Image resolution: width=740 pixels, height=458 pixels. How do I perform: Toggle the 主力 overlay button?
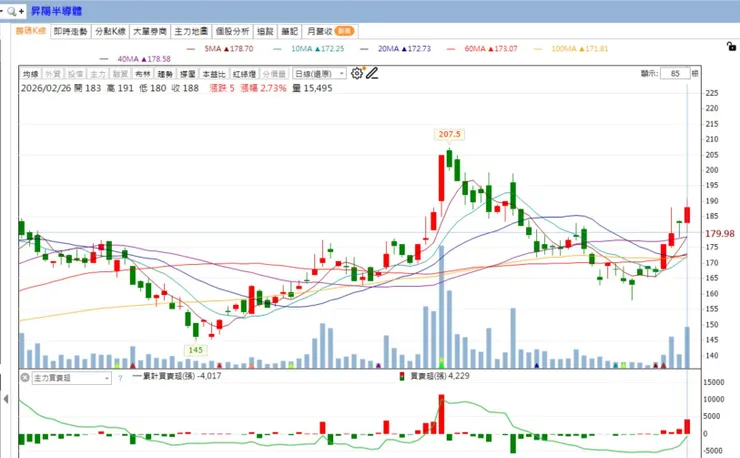(x=98, y=74)
